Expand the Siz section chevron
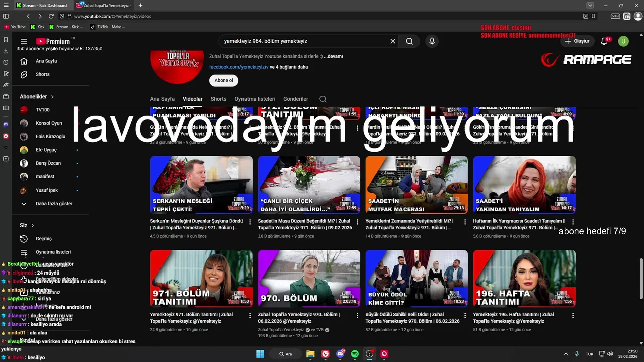 tap(33, 225)
